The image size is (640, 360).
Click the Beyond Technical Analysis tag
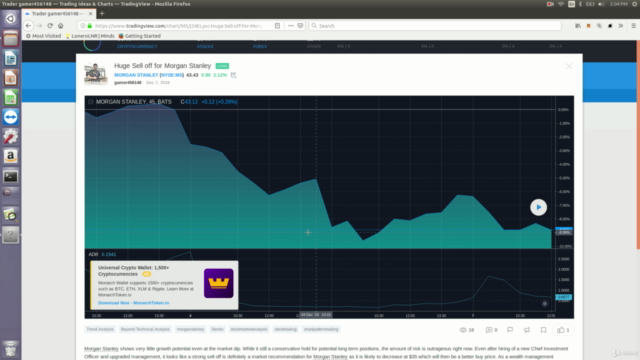point(145,329)
